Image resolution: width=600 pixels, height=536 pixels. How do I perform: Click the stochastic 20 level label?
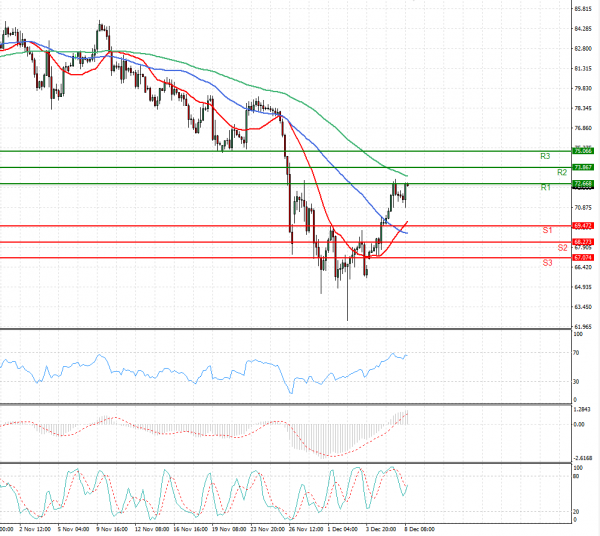click(576, 512)
